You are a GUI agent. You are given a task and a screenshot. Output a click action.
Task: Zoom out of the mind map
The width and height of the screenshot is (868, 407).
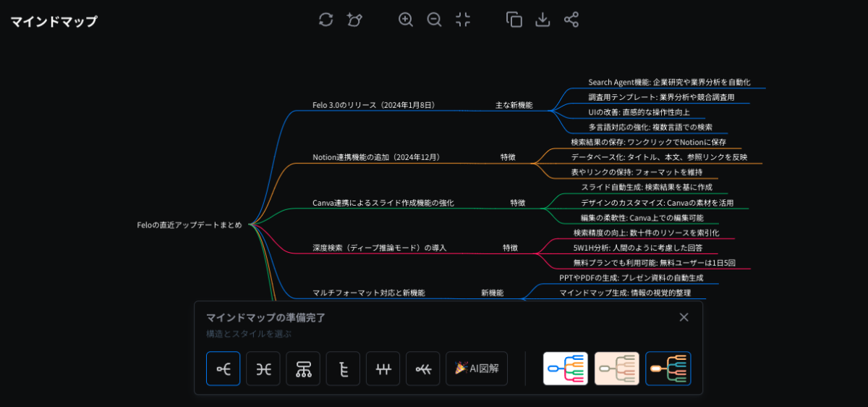point(434,20)
